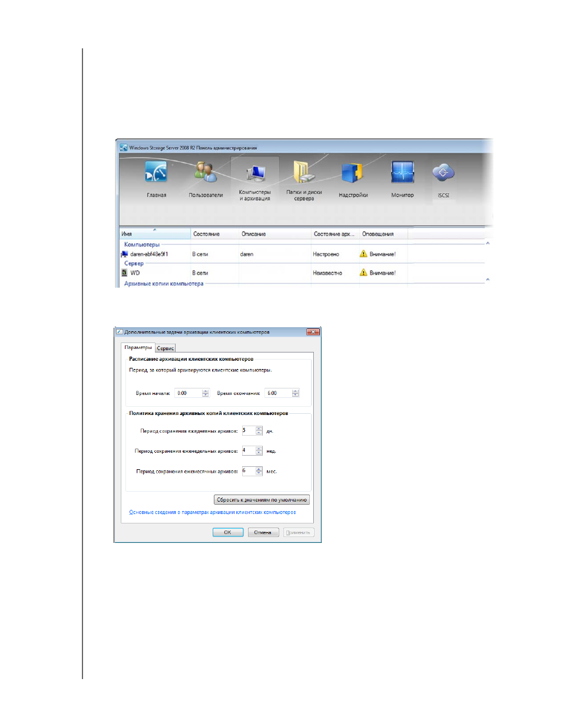The width and height of the screenshot is (562, 728).
Task: Click the warning icon in WD row
Action: coord(363,273)
